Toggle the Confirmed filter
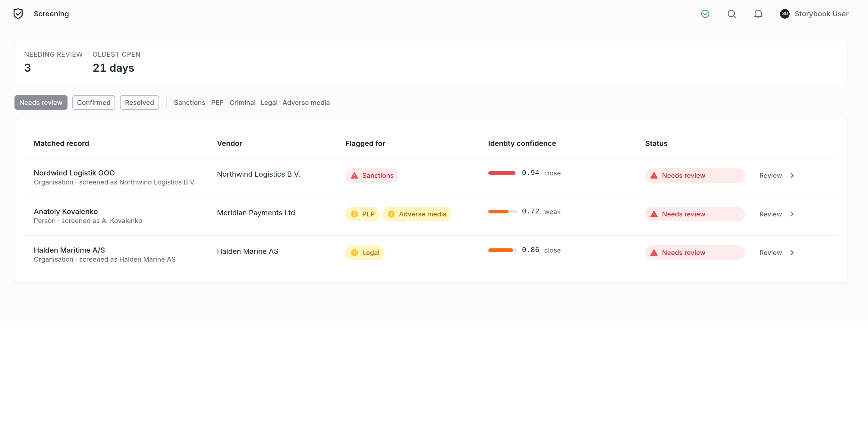Screen dimensions: 868x422 click(94, 102)
